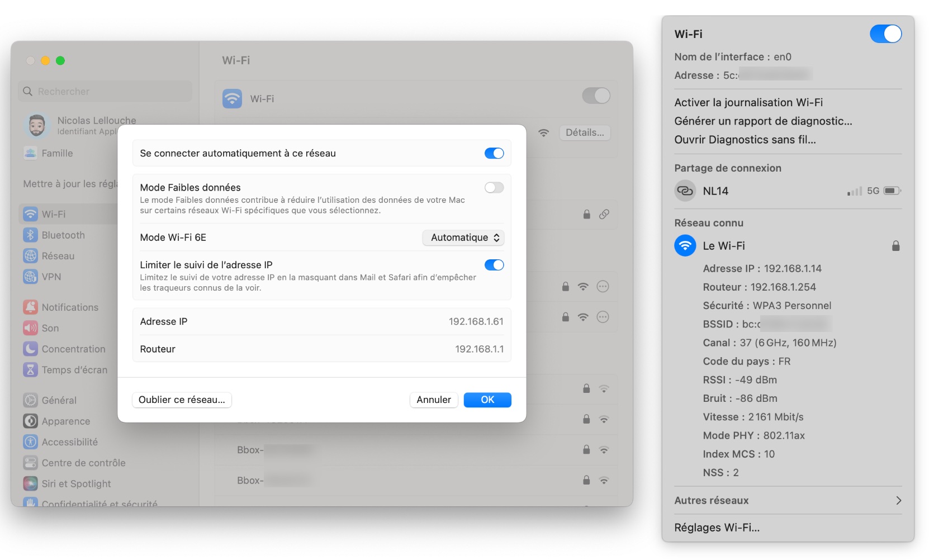Toggle Wi-Fi switch in the Wi-Fi menu panel
Viewport: 929px width, 560px height.
click(x=885, y=34)
